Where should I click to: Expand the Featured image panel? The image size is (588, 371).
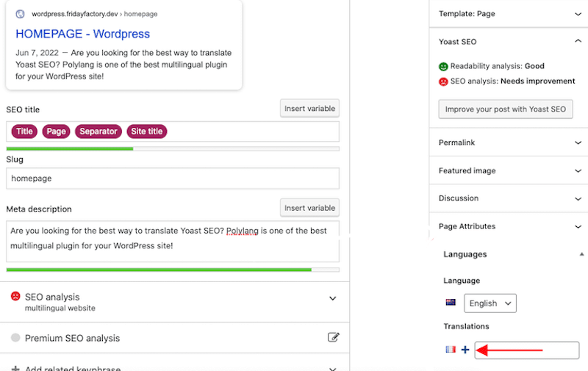pyautogui.click(x=578, y=171)
